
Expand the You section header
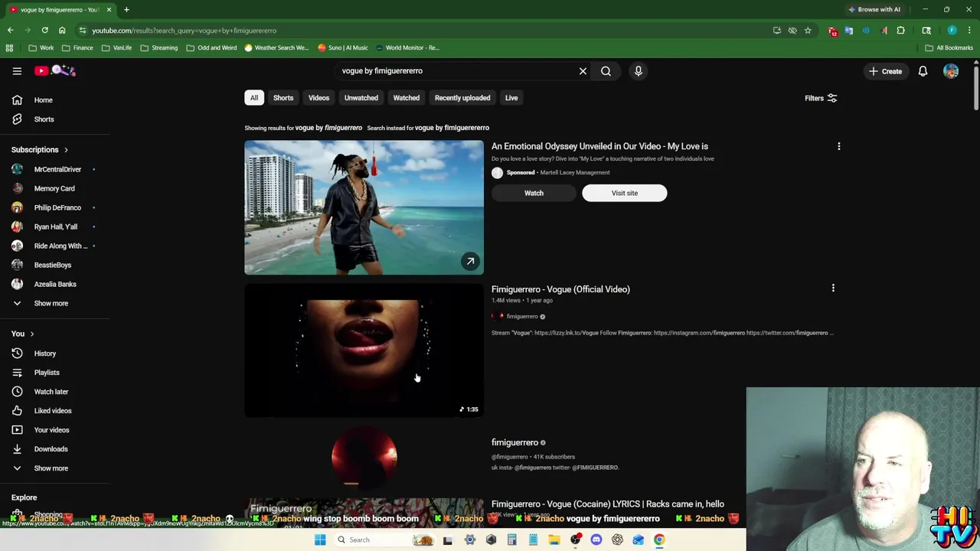(x=23, y=334)
